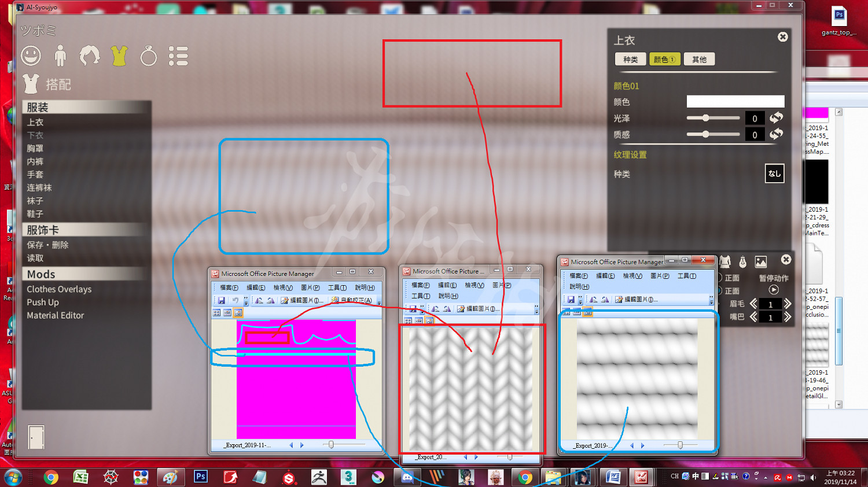Click the lightbulb lighting icon
The width and height of the screenshot is (868, 487).
tap(742, 263)
